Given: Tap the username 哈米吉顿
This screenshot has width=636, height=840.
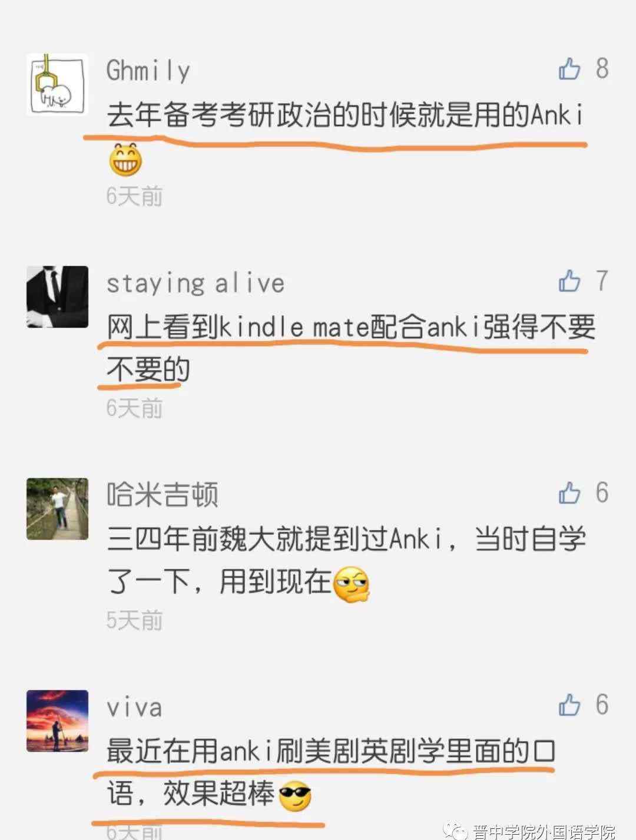Looking at the screenshot, I should [163, 495].
